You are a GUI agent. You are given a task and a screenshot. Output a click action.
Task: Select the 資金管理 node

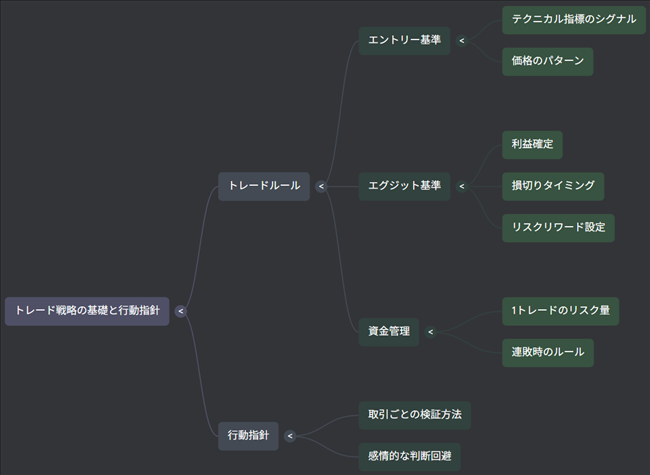point(389,332)
